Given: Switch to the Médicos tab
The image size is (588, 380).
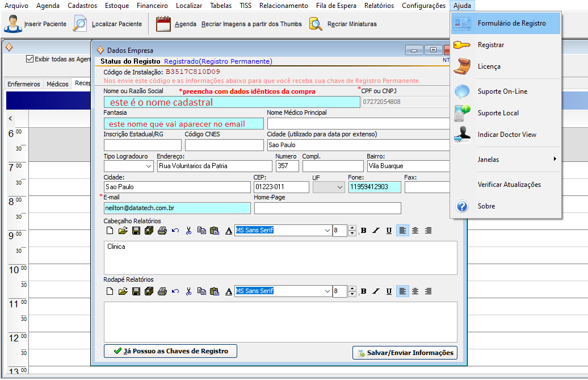Looking at the screenshot, I should tap(57, 84).
